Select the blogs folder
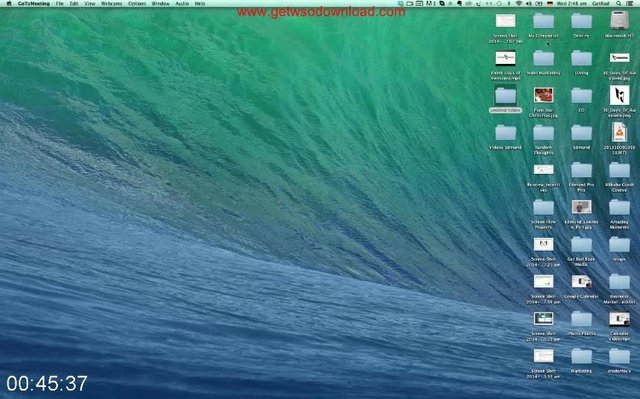Viewport: 640px width, 399px height. tap(619, 245)
